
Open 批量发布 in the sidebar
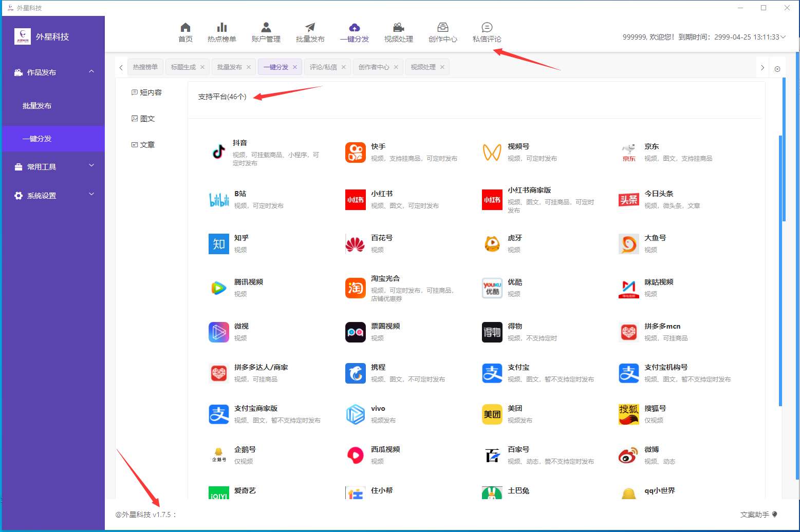tap(37, 106)
